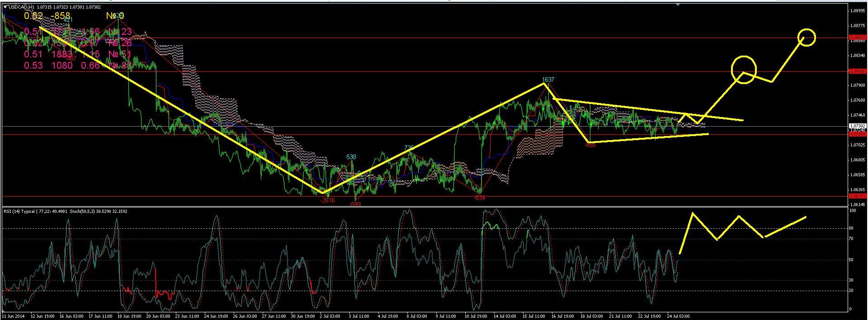Viewport: 868px width, 320px height.
Task: Click the smaller upper yellow target circle
Action: pyautogui.click(x=807, y=37)
